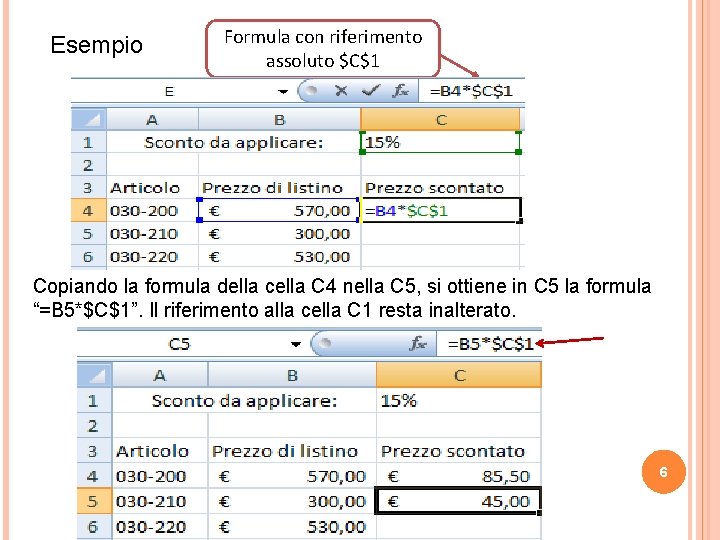The image size is (720, 540).
Task: Click the name box showing E
Action: 169,91
